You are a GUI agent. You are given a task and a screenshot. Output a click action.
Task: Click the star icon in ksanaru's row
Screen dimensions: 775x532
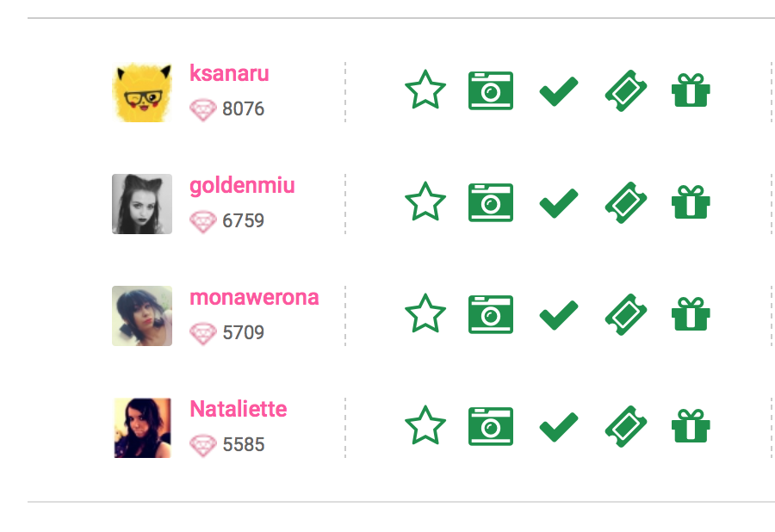(x=425, y=90)
